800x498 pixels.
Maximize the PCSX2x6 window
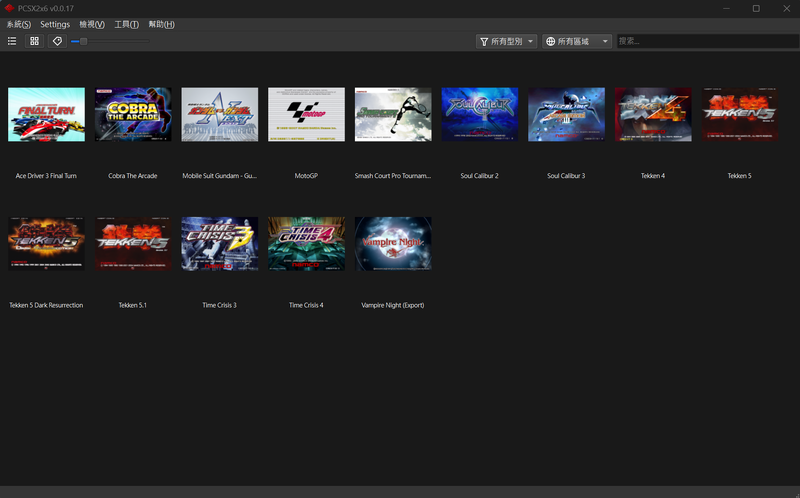click(756, 8)
